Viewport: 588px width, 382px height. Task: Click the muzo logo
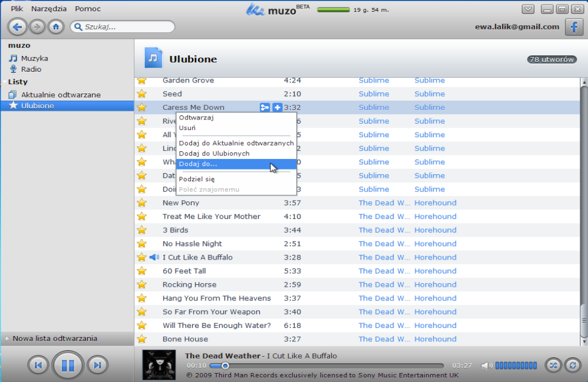[x=278, y=9]
